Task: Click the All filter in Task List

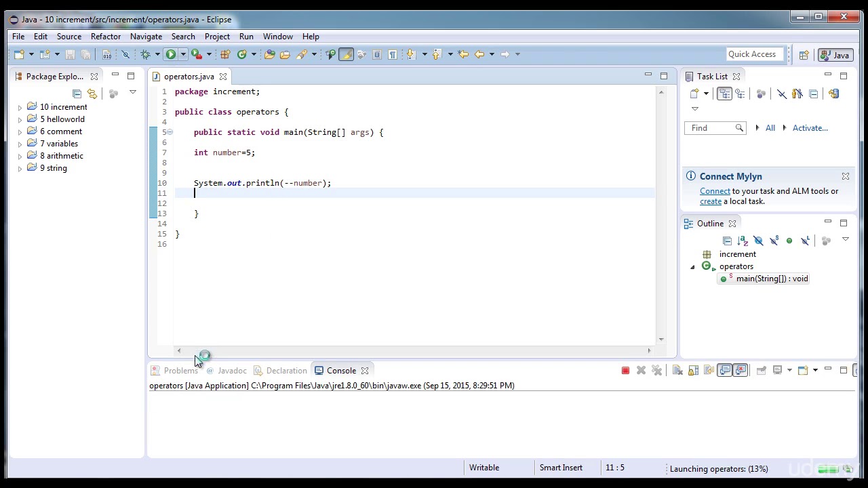Action: pos(770,128)
